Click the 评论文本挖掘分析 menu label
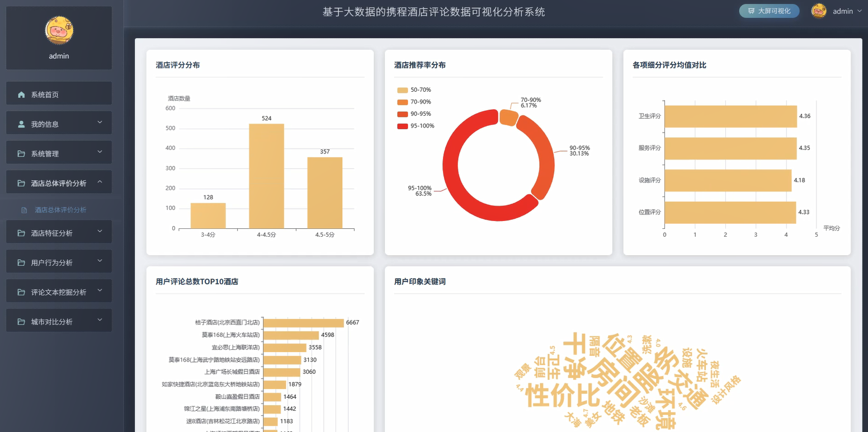 pyautogui.click(x=59, y=292)
